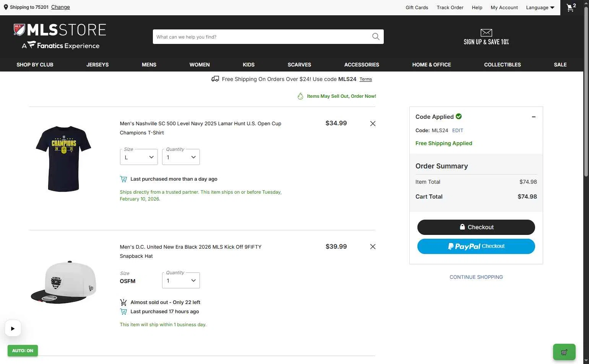Click EDIT next to code MLS24

pos(458,130)
